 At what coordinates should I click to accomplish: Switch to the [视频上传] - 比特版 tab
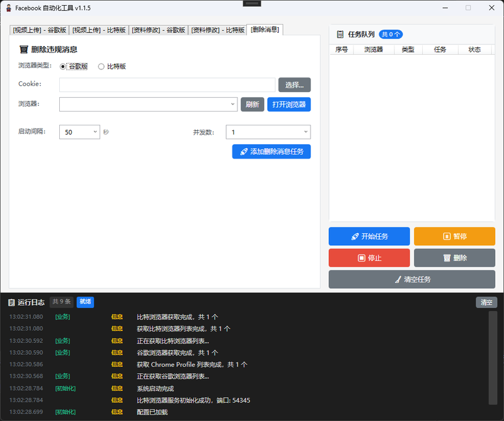pos(99,30)
